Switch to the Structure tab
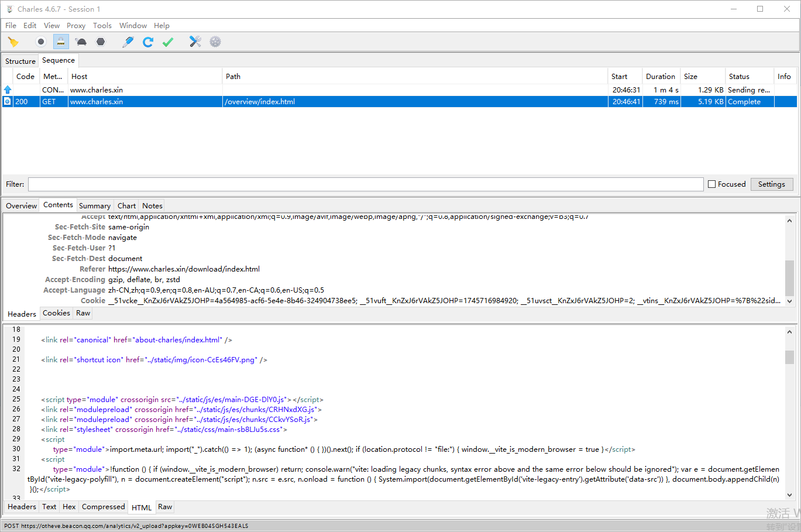This screenshot has height=532, width=801. coord(20,61)
